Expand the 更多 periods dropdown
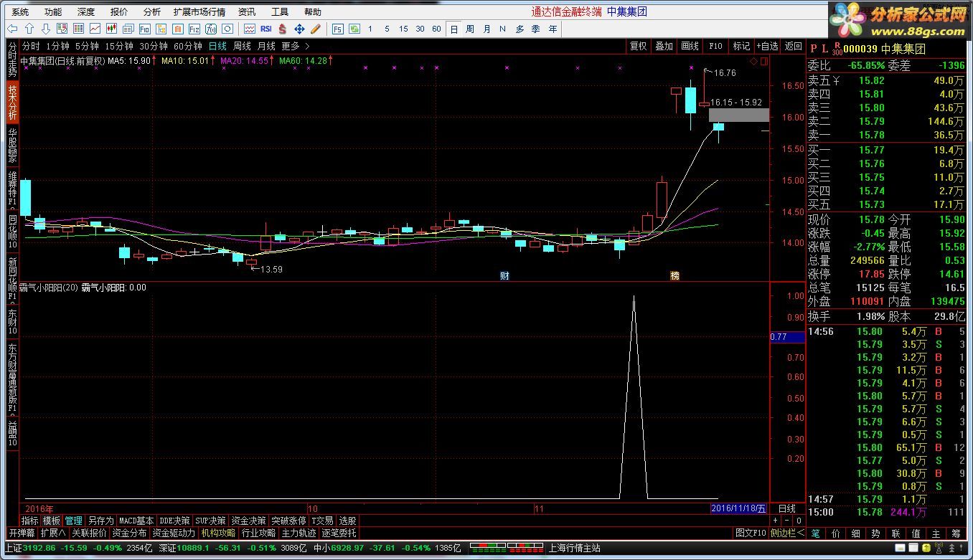The image size is (973, 560). click(295, 46)
